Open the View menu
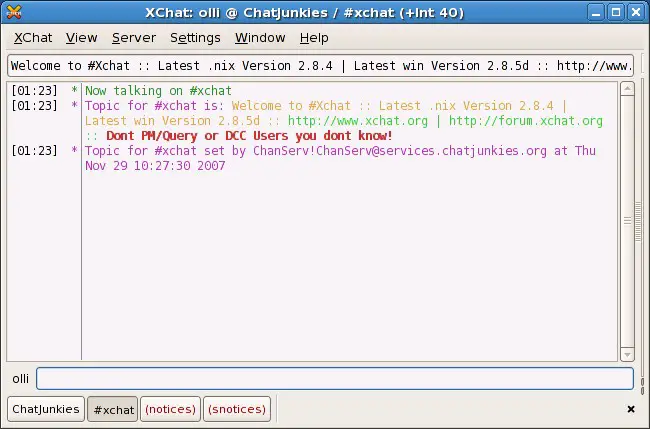Screen dimensions: 650x429 coord(82,38)
